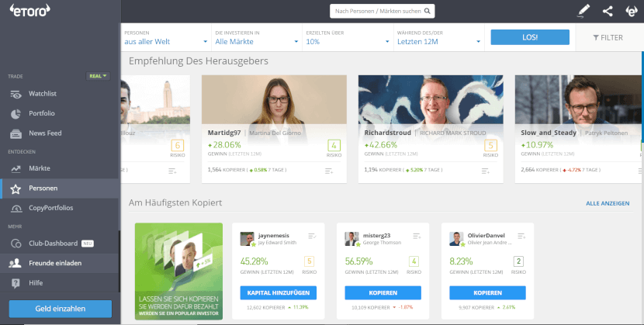
Task: Add Martidg97 to watchlist icon
Action: tap(328, 171)
